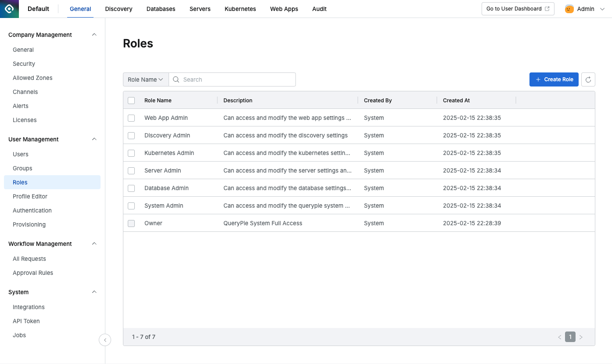Screen dimensions: 612x364
Task: Open Approval Rules in the sidebar
Action: tap(33, 273)
